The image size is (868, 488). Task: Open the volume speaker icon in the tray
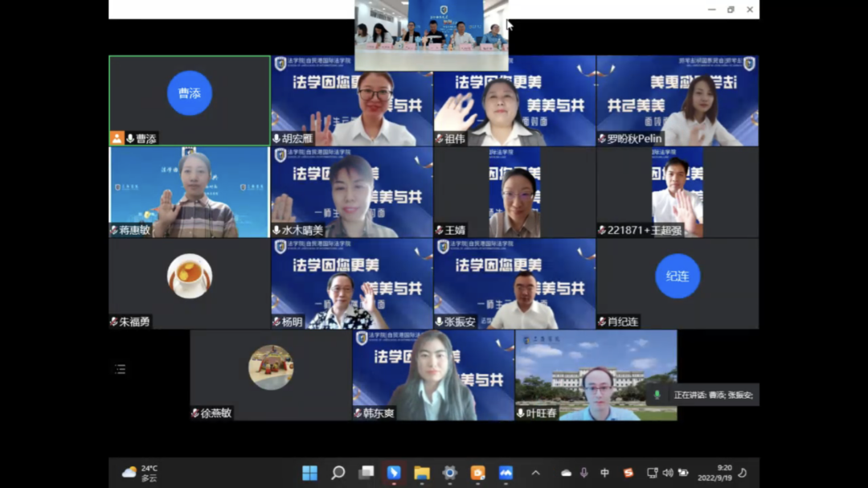tap(668, 473)
